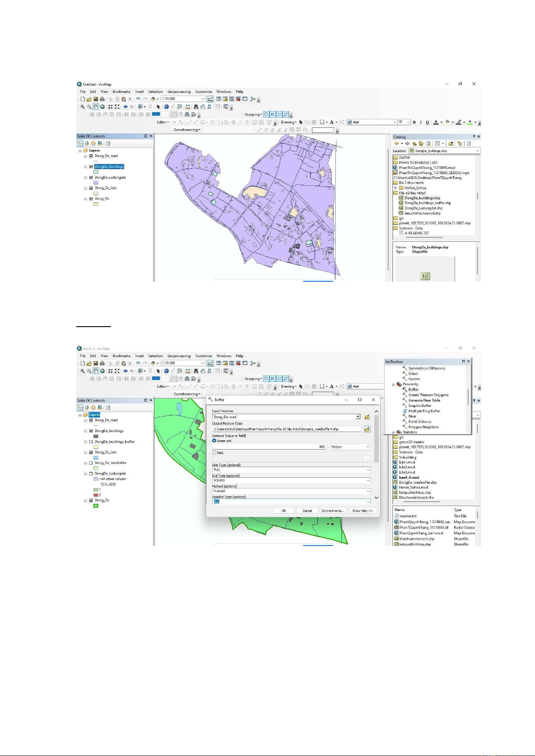Open the Create Thiessen Polygons tool

click(x=428, y=395)
